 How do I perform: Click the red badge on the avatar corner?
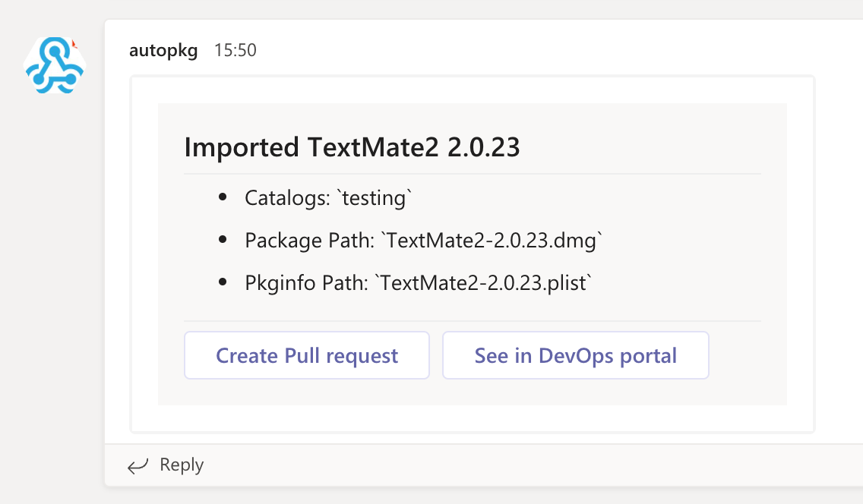pos(74,45)
